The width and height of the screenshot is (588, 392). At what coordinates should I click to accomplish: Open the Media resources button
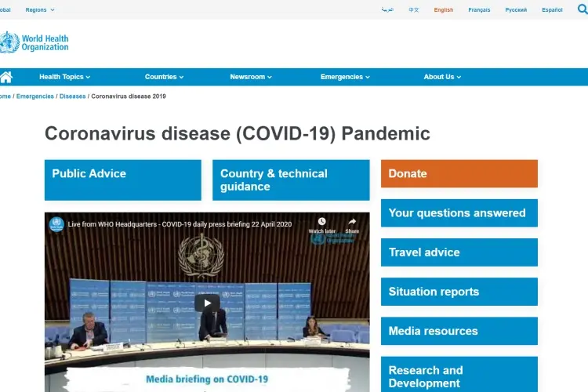pyautogui.click(x=459, y=331)
